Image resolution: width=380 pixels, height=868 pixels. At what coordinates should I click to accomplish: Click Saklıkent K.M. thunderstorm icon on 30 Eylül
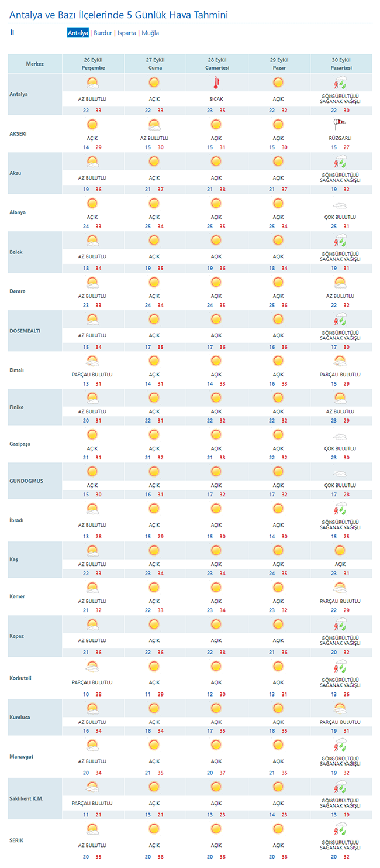click(x=340, y=787)
